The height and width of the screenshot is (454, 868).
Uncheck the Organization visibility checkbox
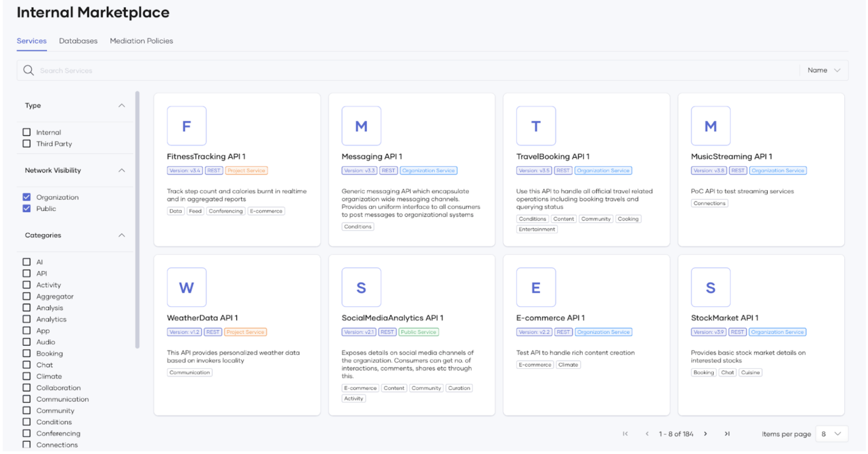(x=27, y=197)
